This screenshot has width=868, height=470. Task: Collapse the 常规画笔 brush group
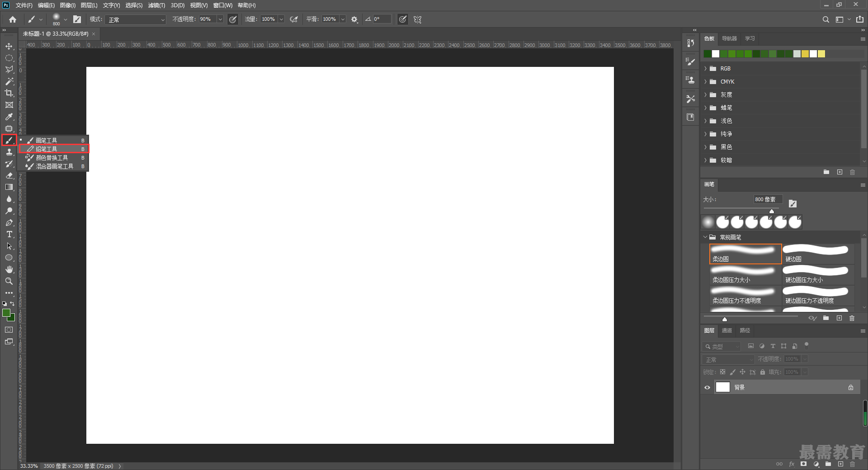click(705, 237)
